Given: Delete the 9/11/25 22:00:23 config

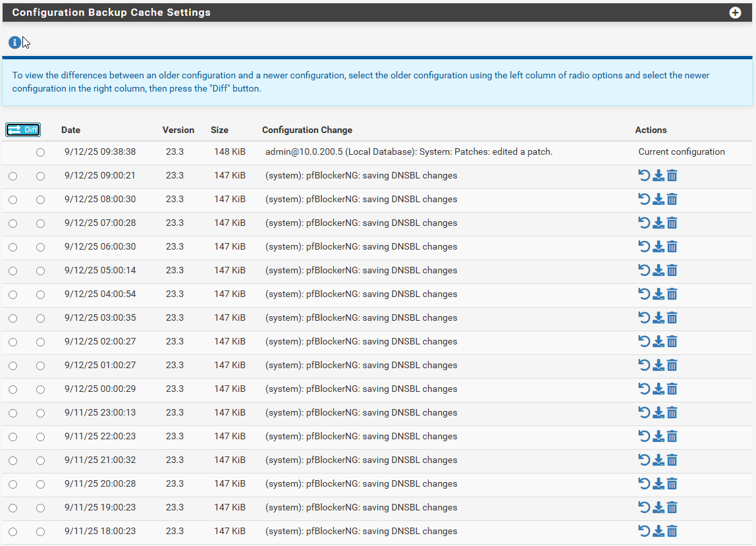Looking at the screenshot, I should point(672,436).
